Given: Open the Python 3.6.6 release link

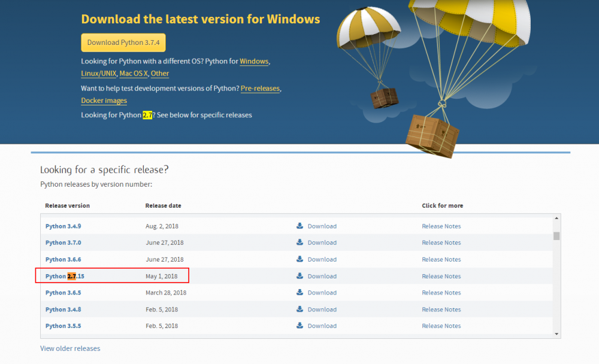Looking at the screenshot, I should [x=63, y=259].
